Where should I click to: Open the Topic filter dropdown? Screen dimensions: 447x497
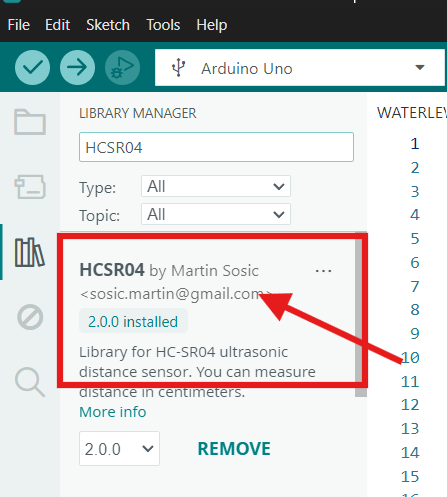point(216,214)
